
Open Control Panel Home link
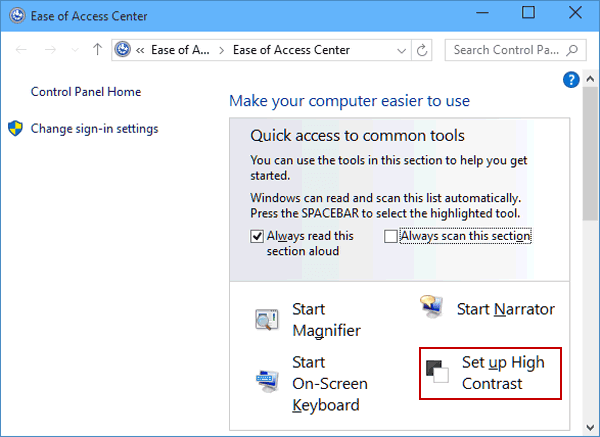[86, 92]
